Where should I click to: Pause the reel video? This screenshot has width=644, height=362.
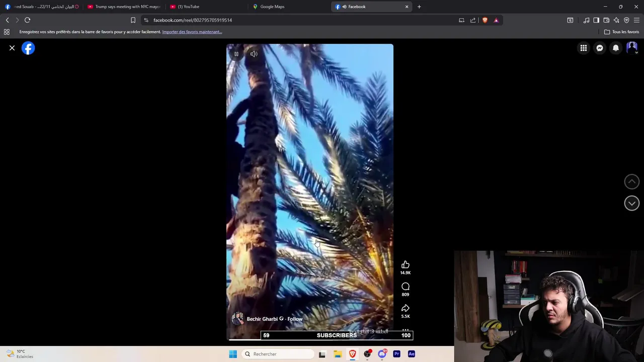[236, 54]
